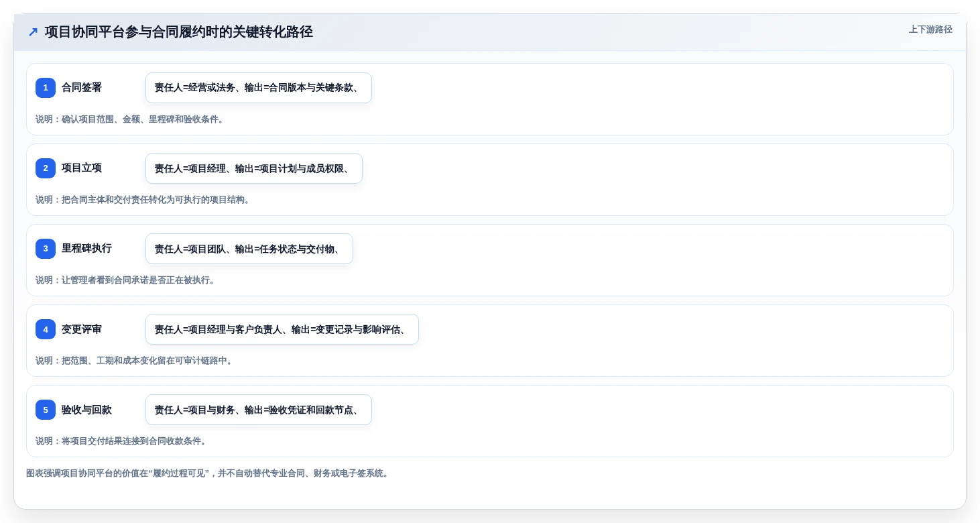Click the 上下游路径 label in the header

pos(930,30)
